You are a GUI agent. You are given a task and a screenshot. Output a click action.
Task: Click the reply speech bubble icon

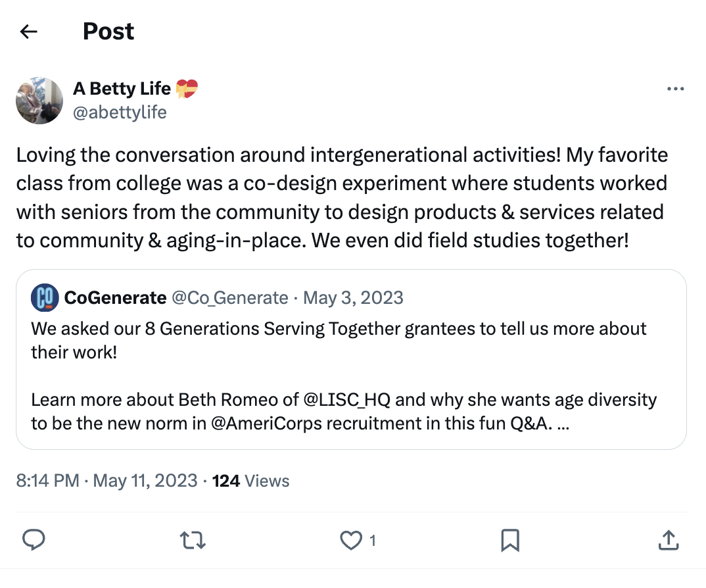coord(34,540)
